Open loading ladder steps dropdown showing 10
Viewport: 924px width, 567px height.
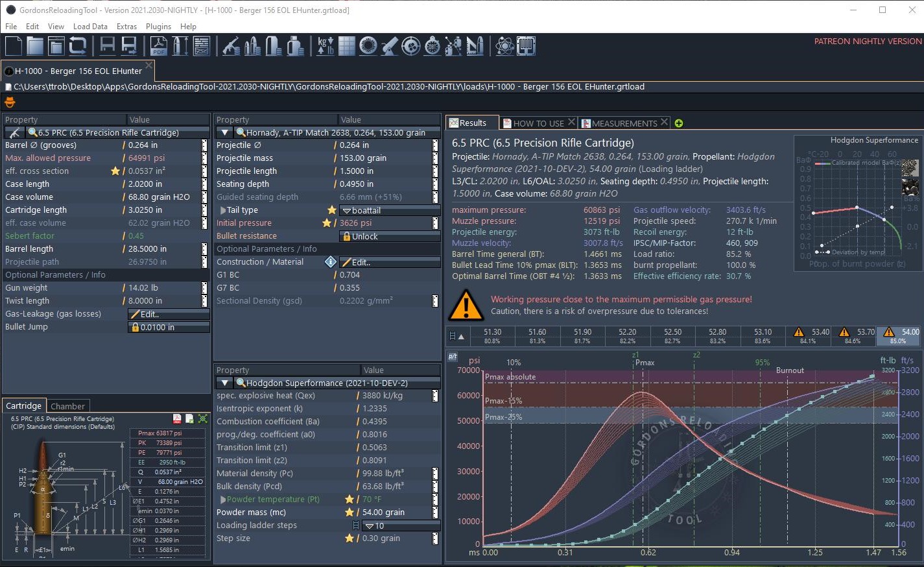click(x=401, y=525)
